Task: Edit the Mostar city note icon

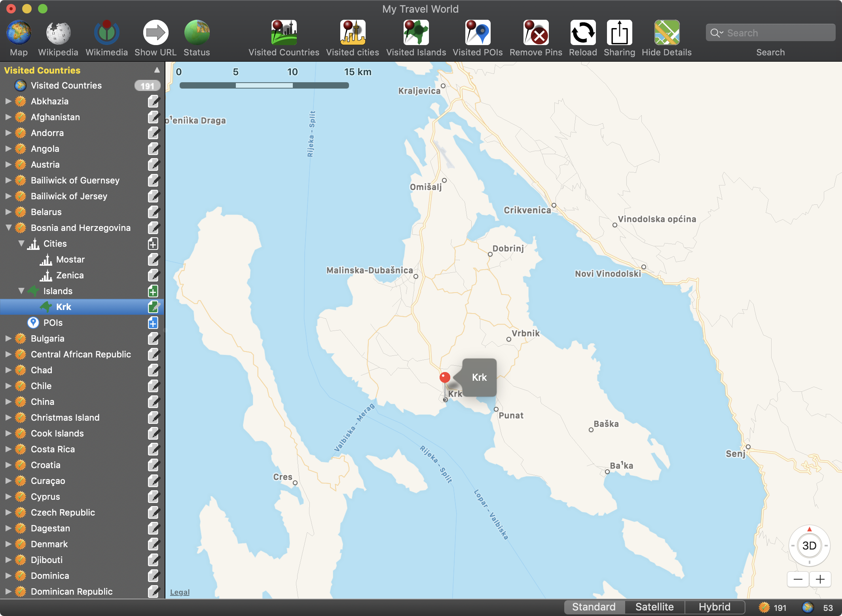Action: coord(153,259)
